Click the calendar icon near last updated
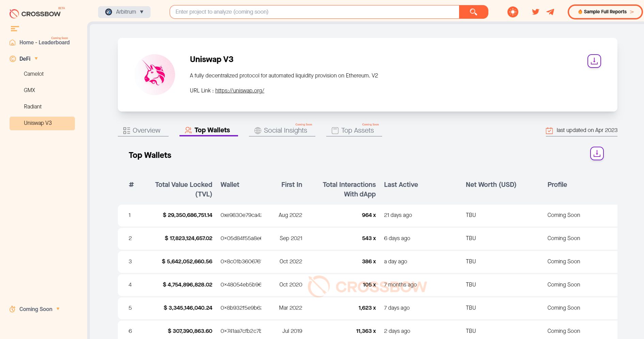 click(549, 130)
